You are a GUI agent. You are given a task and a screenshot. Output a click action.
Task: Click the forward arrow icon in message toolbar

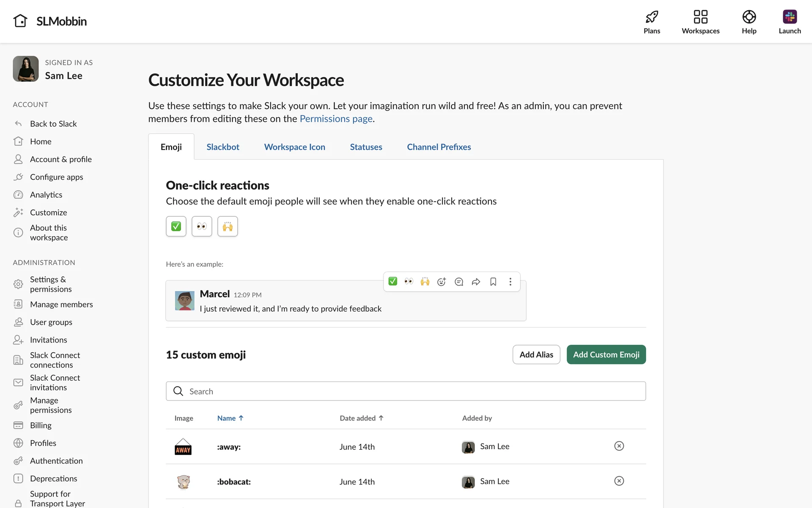[476, 282]
